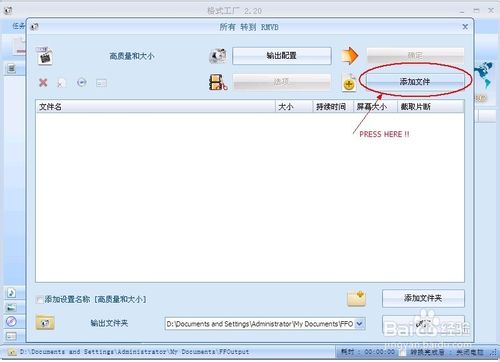Click the folder with plus icon near 添加文件夹

point(356,298)
